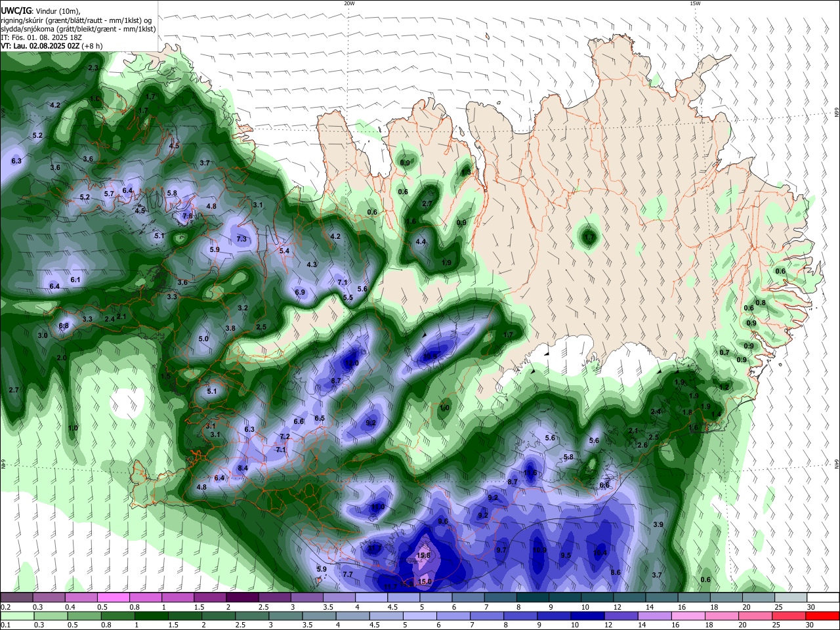Click the 2.6 precipitation value

642,445
